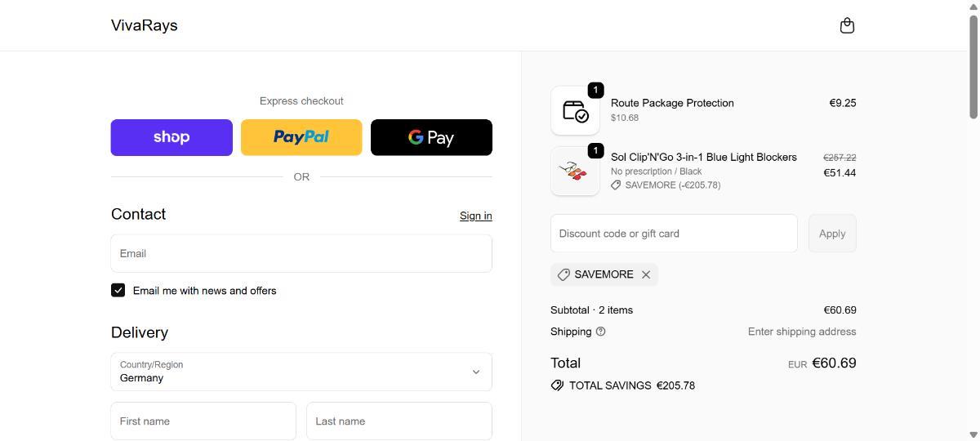
Task: Open the shopping bag cart icon
Action: [x=847, y=25]
